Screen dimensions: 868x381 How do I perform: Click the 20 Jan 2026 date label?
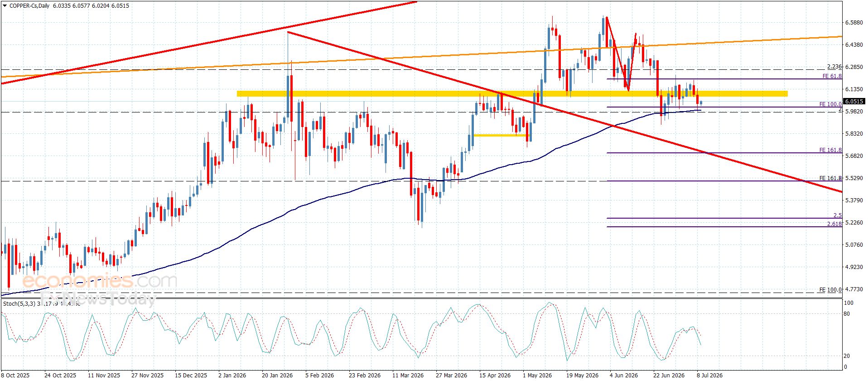(x=277, y=375)
